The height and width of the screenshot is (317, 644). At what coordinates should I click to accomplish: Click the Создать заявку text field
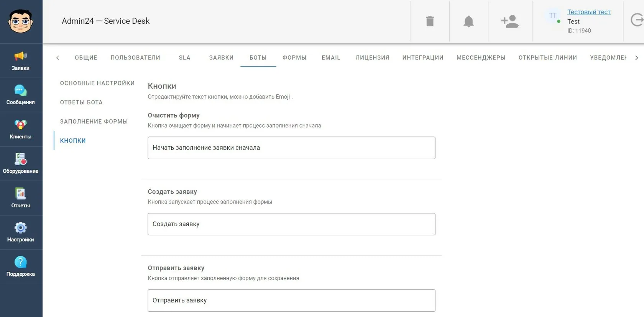coord(291,224)
